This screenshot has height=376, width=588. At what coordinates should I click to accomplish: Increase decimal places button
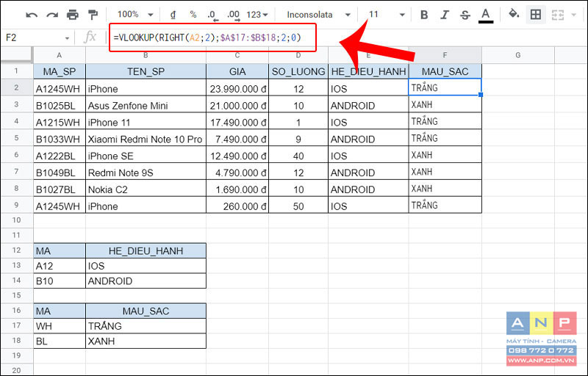tap(233, 15)
